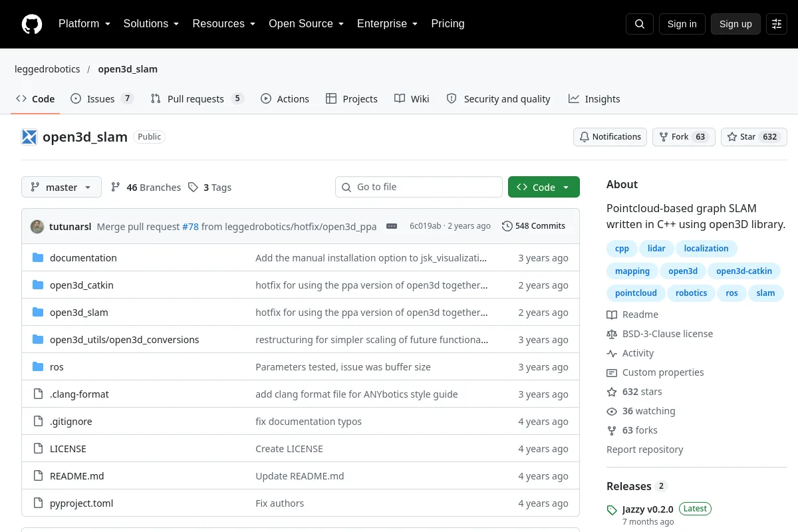Click the Sign up button
The image size is (798, 532).
[x=735, y=24]
